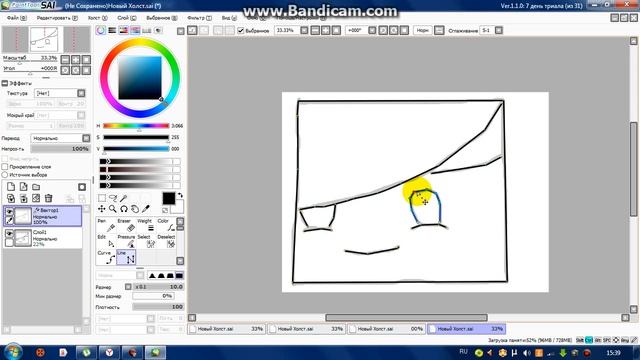Select the Pen vector tool

click(x=106, y=225)
